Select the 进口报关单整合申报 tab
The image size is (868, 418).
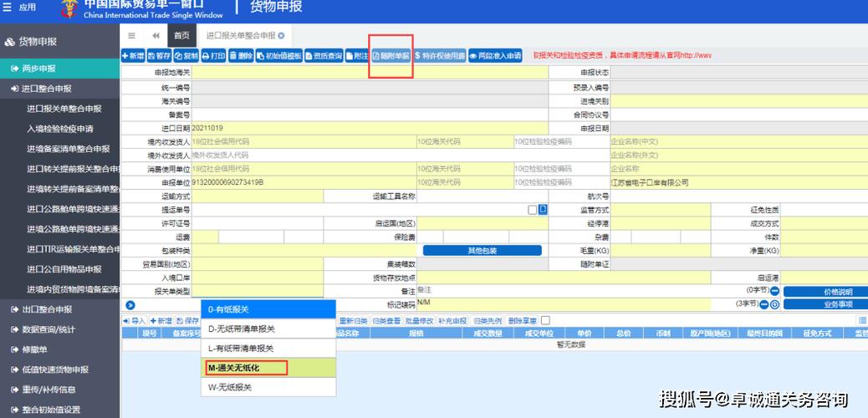[x=241, y=35]
